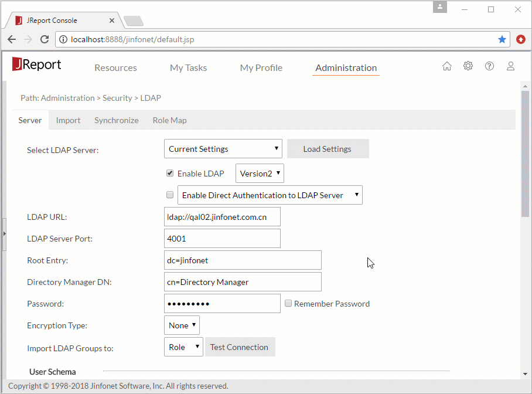Open the Select LDAP Server dropdown
The width and height of the screenshot is (532, 394).
click(223, 149)
